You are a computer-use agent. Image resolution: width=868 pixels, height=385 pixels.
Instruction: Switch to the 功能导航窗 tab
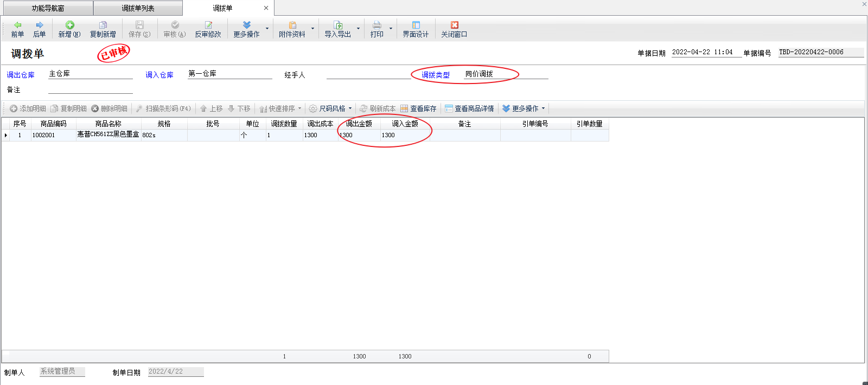48,8
